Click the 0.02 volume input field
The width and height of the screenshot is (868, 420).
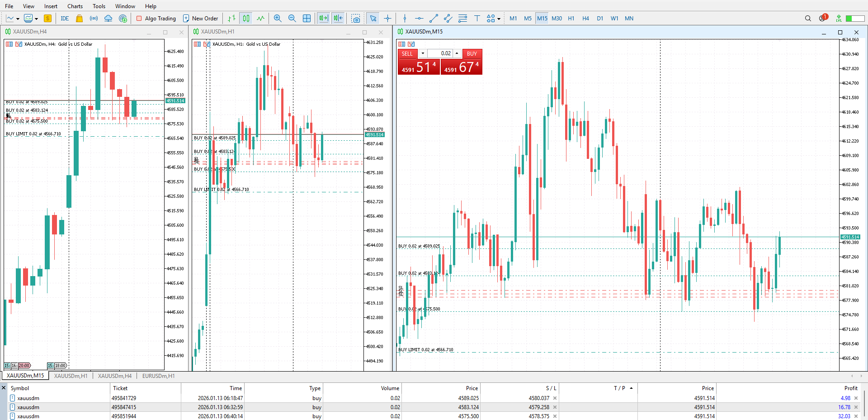440,53
